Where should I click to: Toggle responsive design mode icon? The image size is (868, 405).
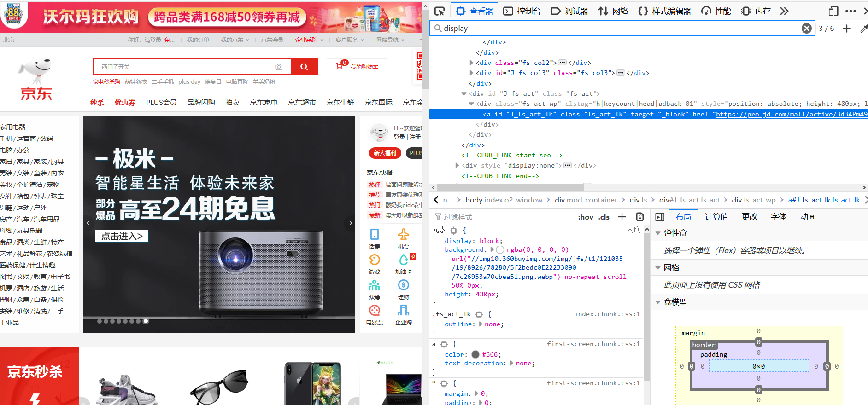point(833,11)
